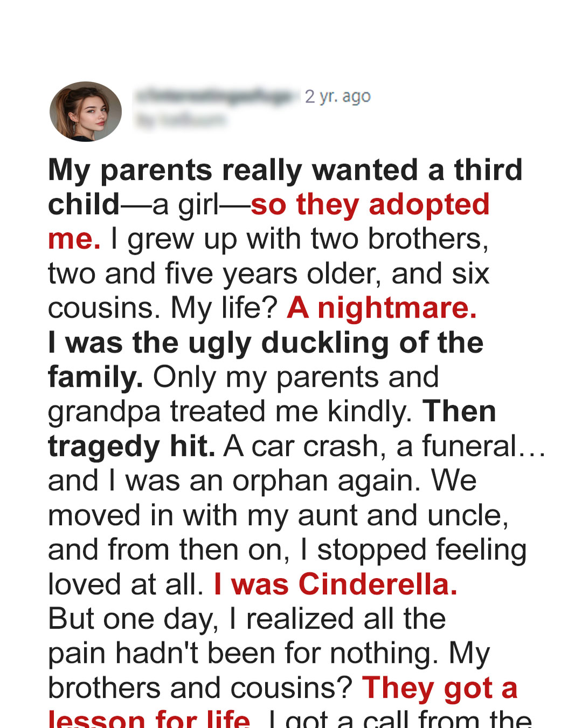The width and height of the screenshot is (582, 728).
Task: Click the bold word 'family.' before 'Only my parents'
Action: click(96, 377)
